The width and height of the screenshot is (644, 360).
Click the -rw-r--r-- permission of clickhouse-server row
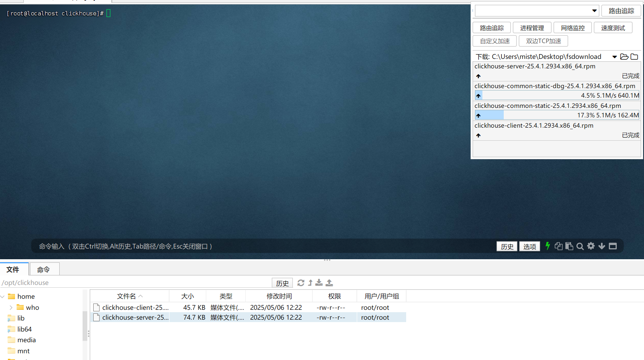tap(331, 317)
